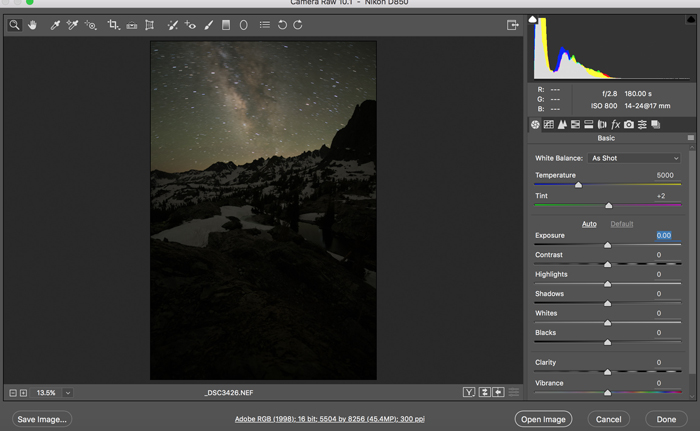Image resolution: width=700 pixels, height=431 pixels.
Task: Open the Tone Curve panel tab
Action: (548, 125)
